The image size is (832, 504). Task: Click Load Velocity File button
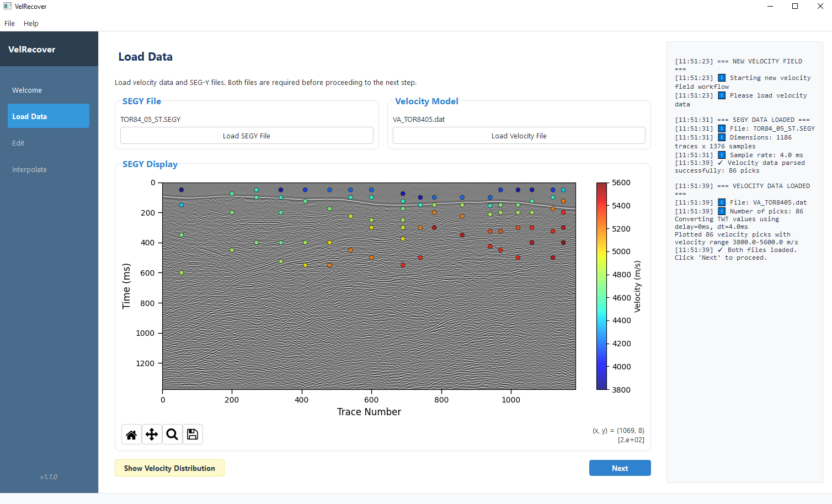519,136
